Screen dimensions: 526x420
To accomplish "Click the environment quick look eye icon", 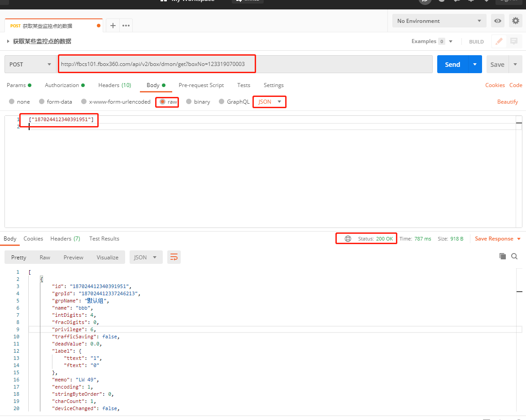I will click(x=498, y=21).
